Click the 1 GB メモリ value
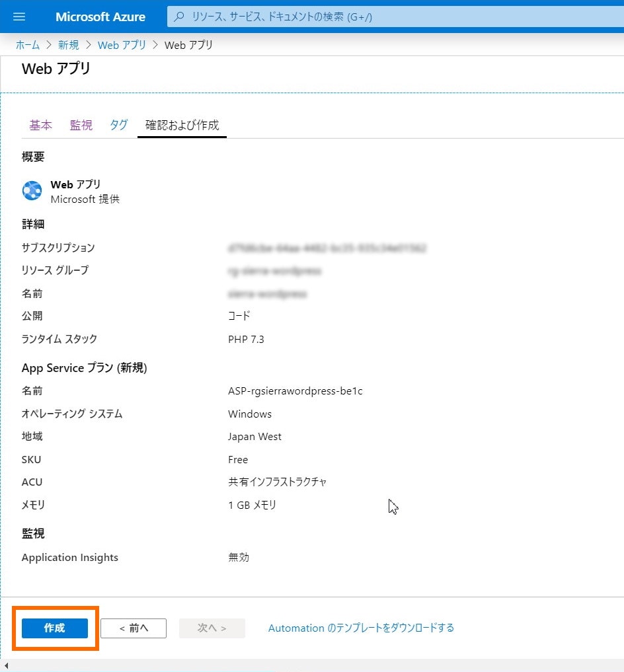 click(252, 505)
